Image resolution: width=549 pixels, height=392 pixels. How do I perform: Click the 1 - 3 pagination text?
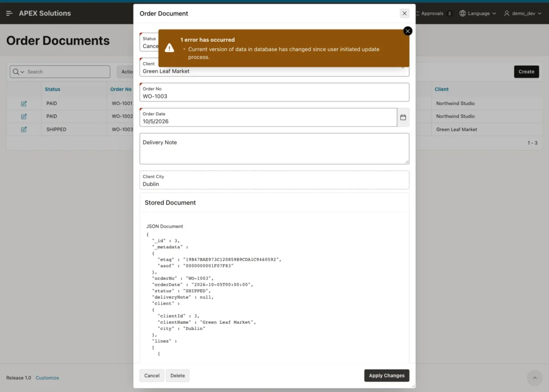click(x=532, y=143)
